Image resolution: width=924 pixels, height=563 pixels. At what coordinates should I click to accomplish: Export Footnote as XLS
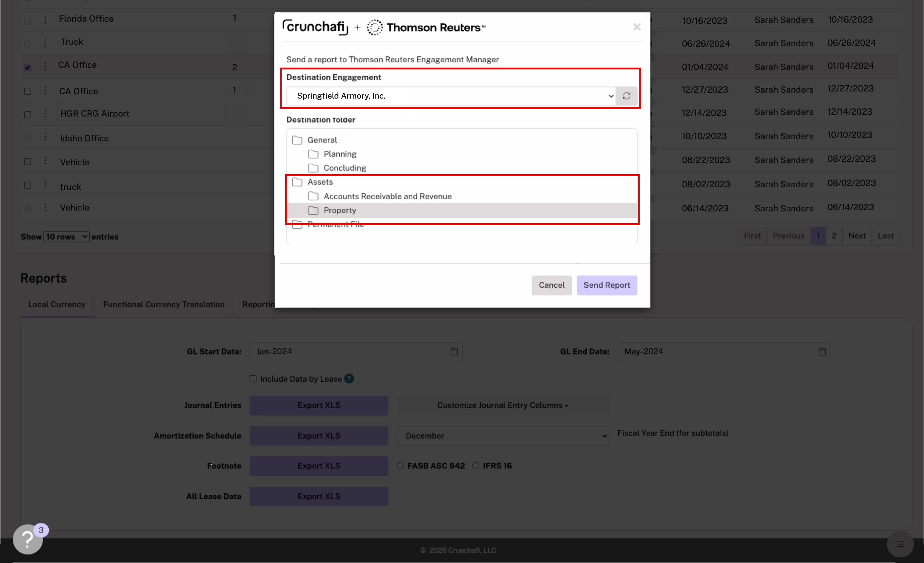tap(319, 466)
